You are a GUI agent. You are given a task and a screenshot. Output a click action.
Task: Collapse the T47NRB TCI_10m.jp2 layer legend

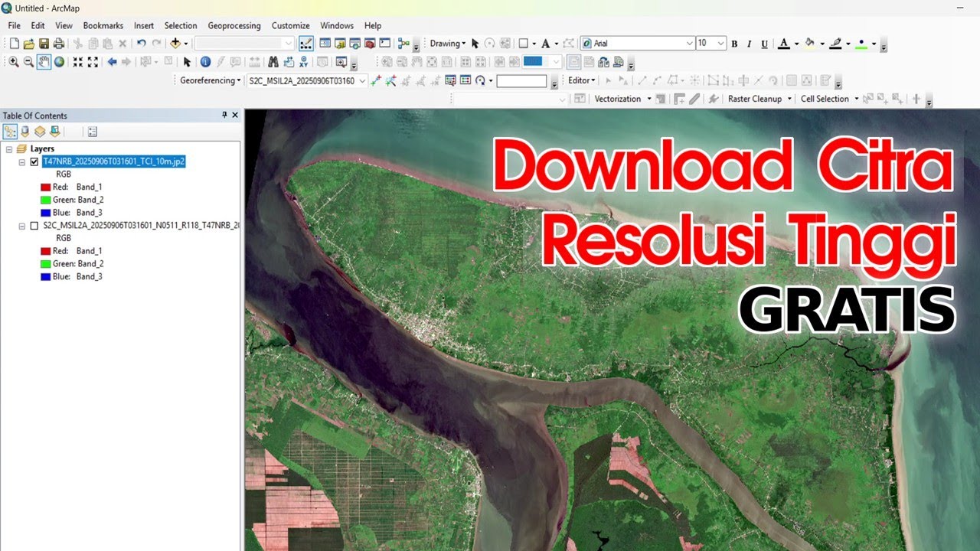[x=22, y=161]
